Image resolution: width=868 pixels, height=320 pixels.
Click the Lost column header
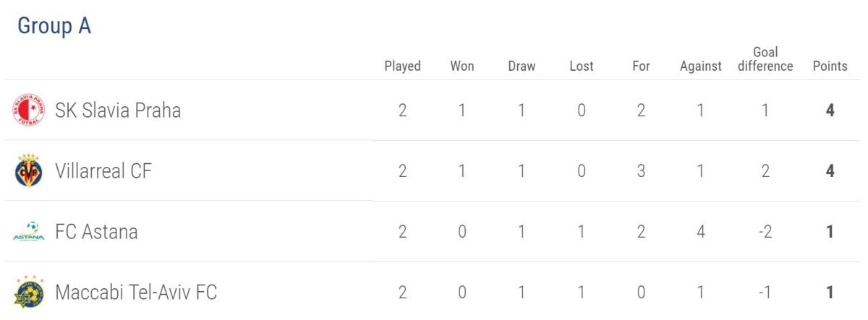coord(582,66)
